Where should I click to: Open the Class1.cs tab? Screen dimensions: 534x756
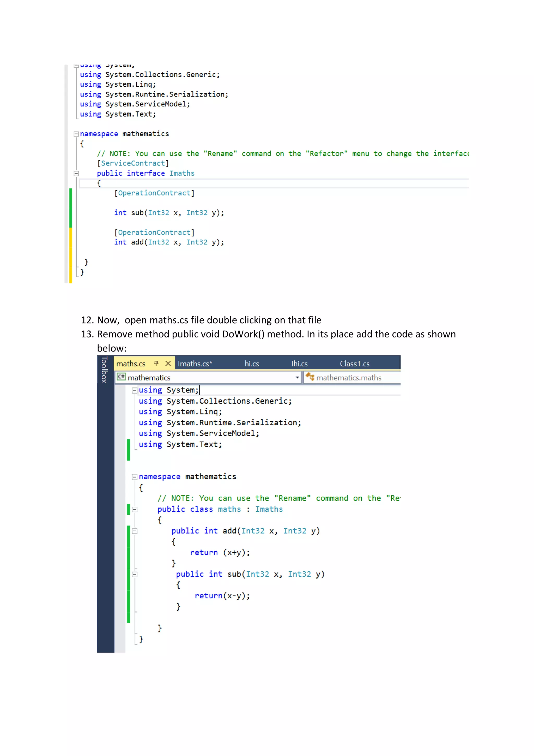(x=355, y=364)
